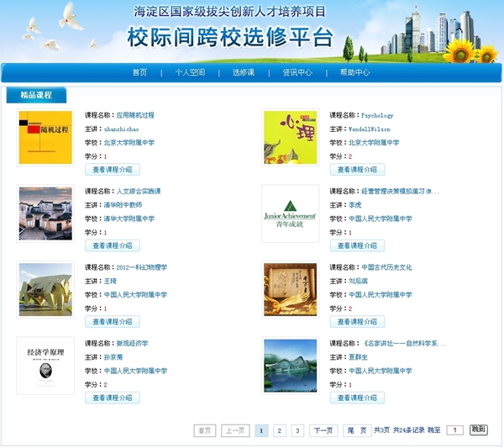The height and width of the screenshot is (448, 504).
Task: Click lecturer link 王琦
Action: point(110,281)
